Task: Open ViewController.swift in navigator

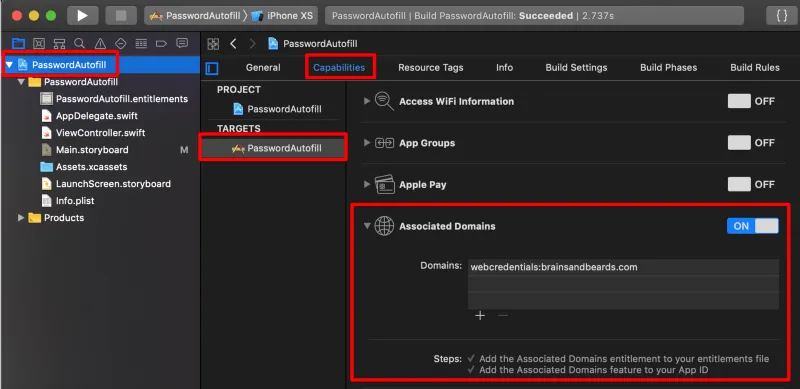Action: point(101,133)
